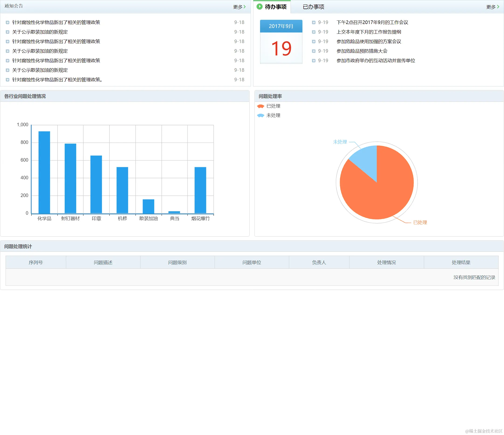Select the 待办事项 tab
Image resolution: width=504 pixels, height=435 pixels.
tap(275, 7)
